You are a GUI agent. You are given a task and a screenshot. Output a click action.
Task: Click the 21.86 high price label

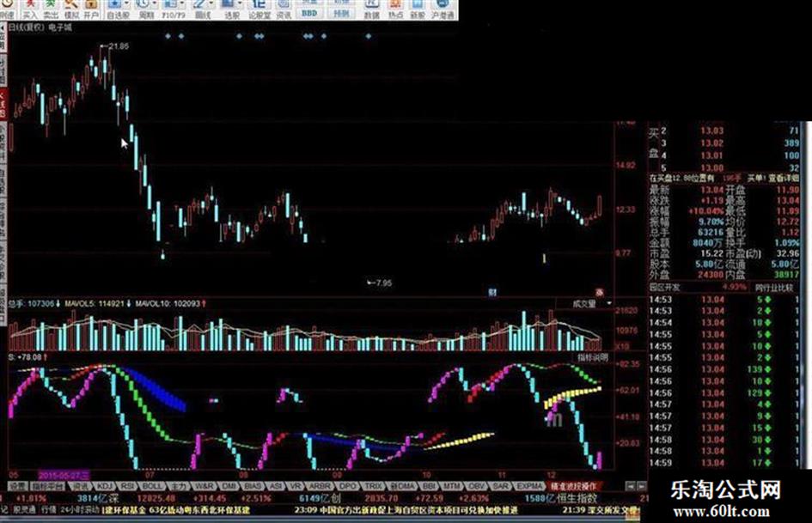point(119,46)
